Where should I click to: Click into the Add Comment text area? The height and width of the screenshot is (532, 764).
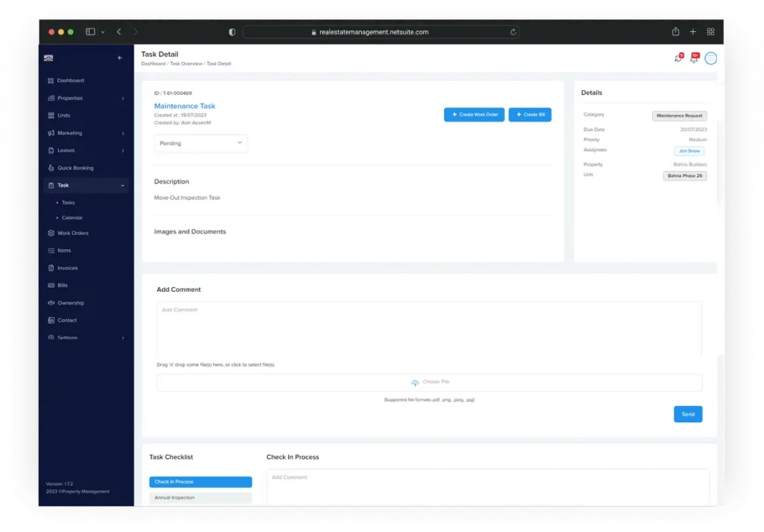point(429,328)
